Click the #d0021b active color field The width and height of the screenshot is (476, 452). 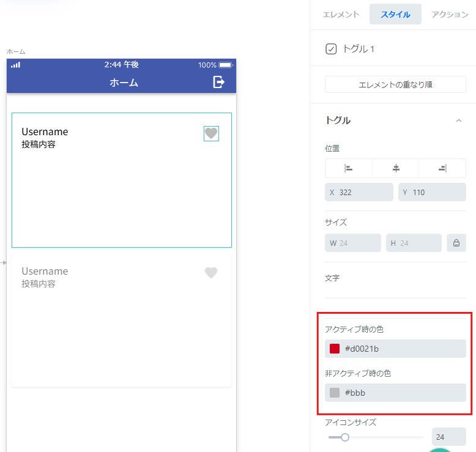pyautogui.click(x=395, y=349)
